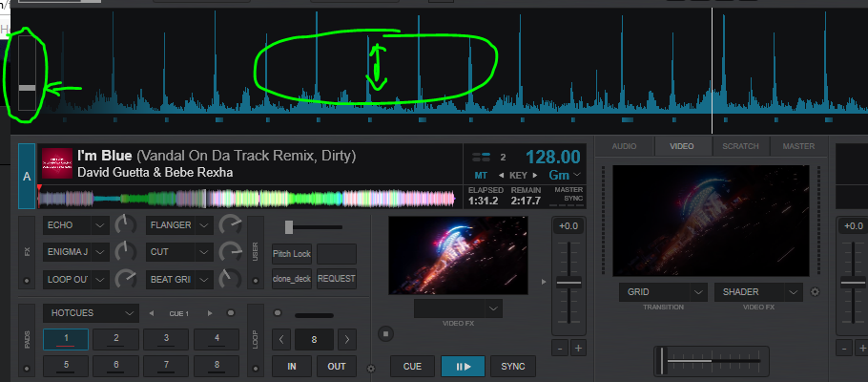Click the round stop button above CUE
This screenshot has width=868, height=382.
pos(386,333)
